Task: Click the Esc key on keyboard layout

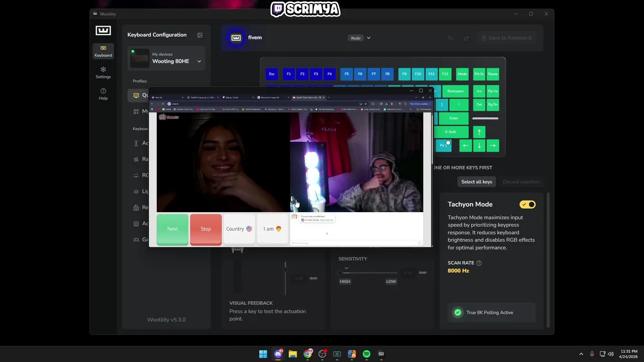Action: (x=272, y=74)
